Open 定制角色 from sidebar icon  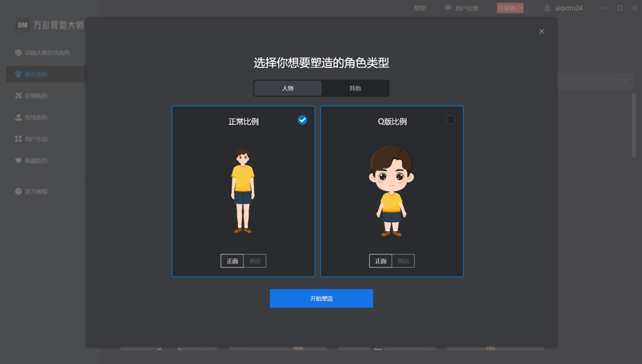click(18, 96)
